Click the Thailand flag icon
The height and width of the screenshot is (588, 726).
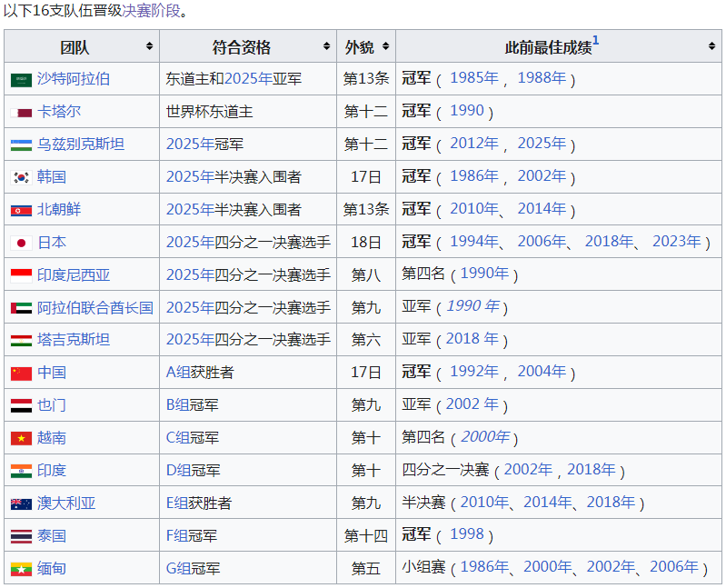(21, 536)
